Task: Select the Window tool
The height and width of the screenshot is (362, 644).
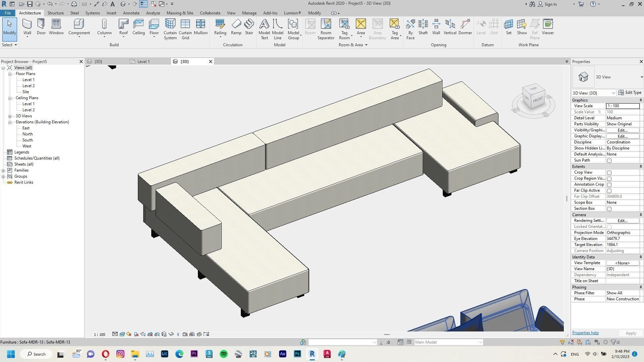Action: click(x=56, y=27)
